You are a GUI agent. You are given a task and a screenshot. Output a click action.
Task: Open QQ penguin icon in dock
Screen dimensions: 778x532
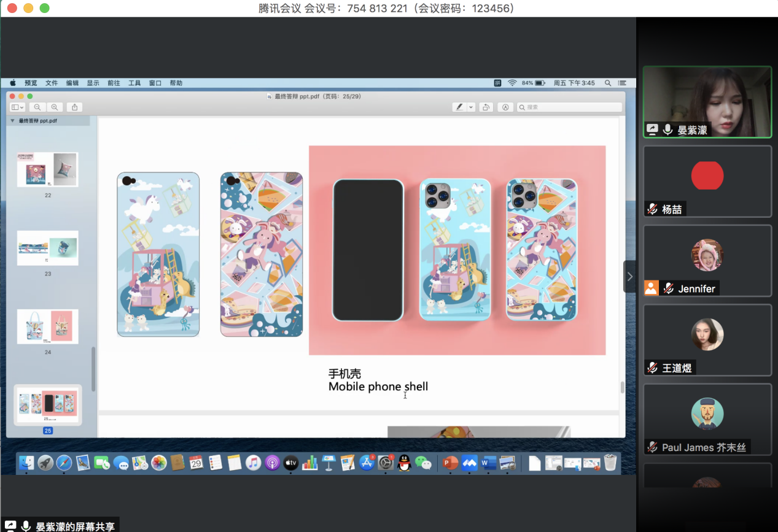[404, 463]
